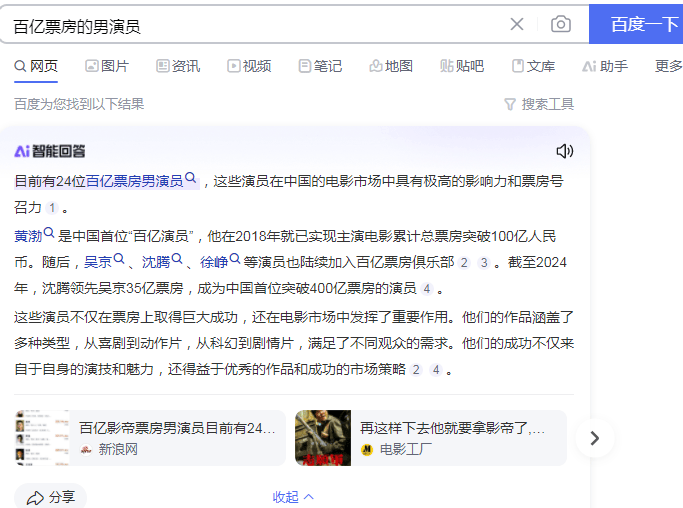Screen dimensions: 683x508
Task: Open the 新浪网 source card thumbnail
Action: (42, 438)
